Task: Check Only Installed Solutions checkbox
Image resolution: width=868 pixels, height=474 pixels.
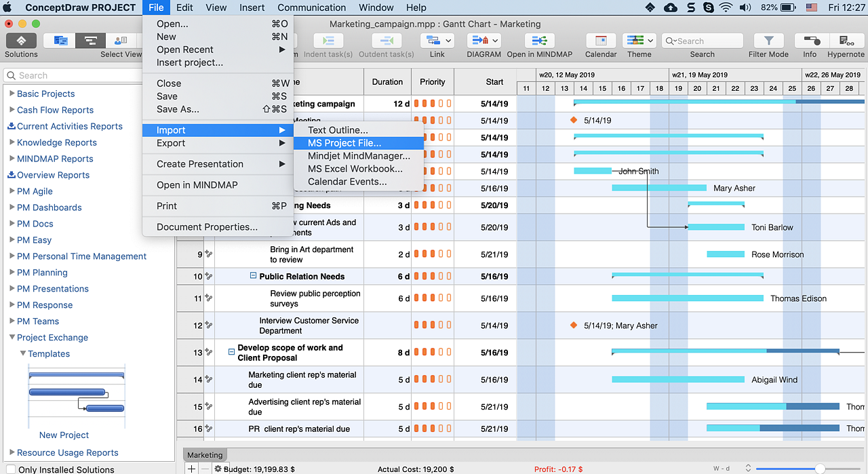Action: pos(10,469)
